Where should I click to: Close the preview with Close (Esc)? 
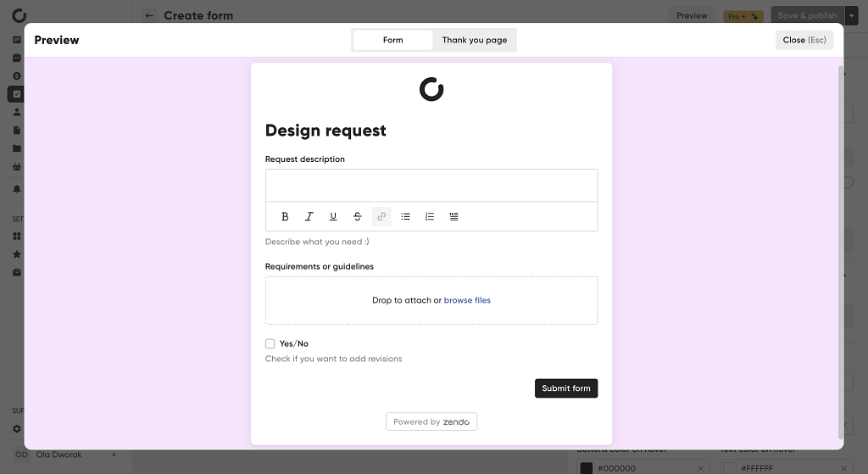click(x=804, y=40)
